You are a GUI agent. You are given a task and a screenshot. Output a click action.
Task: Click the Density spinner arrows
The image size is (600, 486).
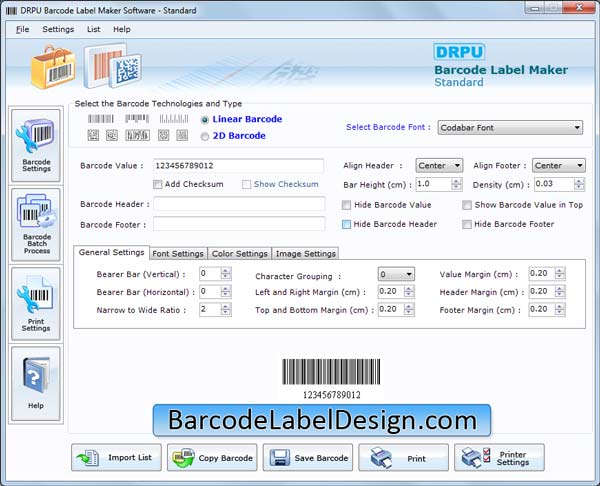pyautogui.click(x=579, y=184)
